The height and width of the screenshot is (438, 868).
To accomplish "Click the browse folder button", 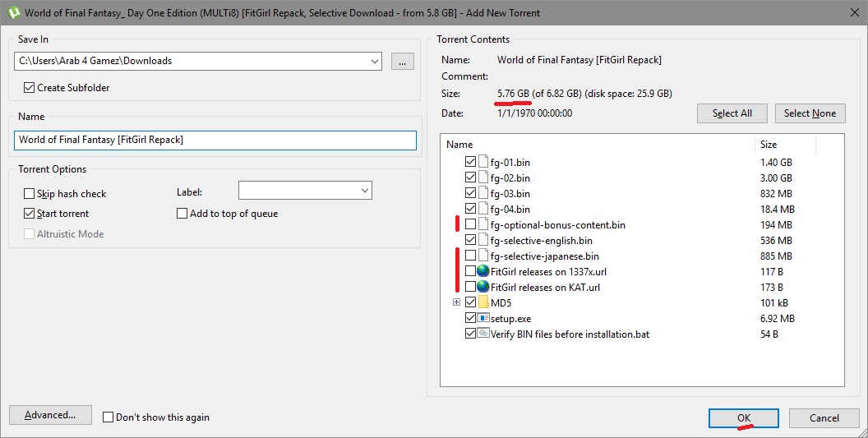I will click(x=403, y=61).
